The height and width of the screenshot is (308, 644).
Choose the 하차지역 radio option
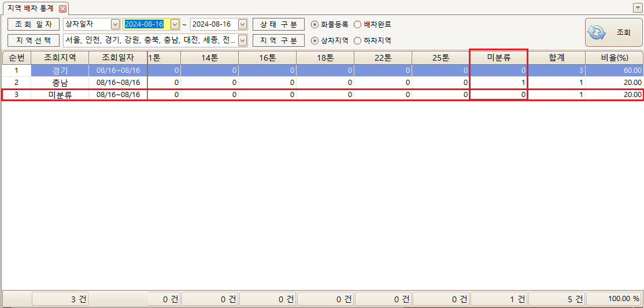357,40
